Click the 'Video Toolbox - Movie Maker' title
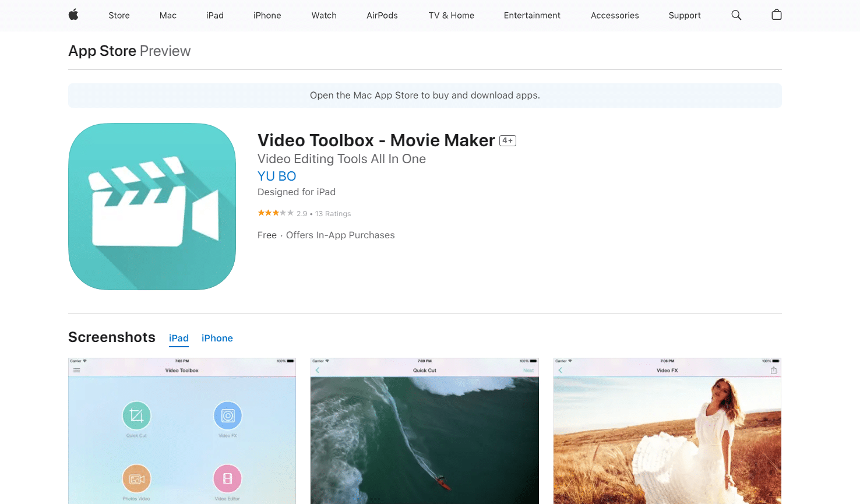The image size is (860, 504). [x=376, y=140]
